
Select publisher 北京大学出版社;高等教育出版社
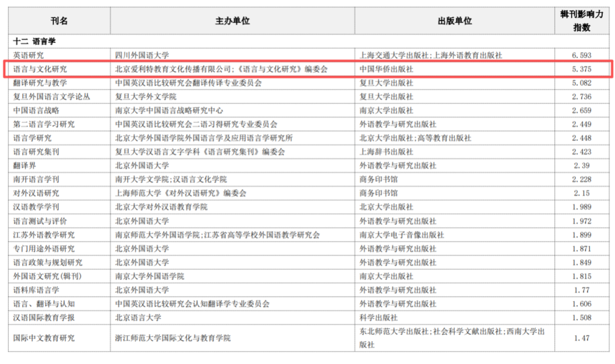(415, 138)
